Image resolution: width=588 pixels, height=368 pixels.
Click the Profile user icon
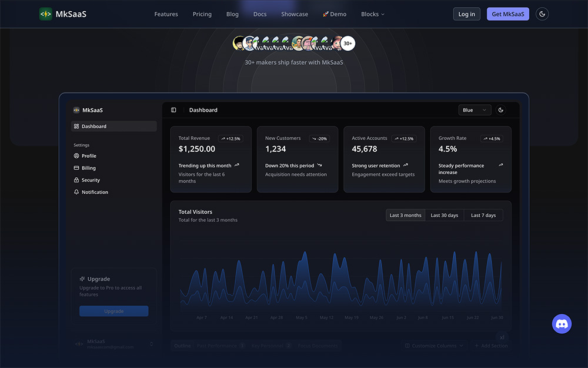click(x=76, y=156)
